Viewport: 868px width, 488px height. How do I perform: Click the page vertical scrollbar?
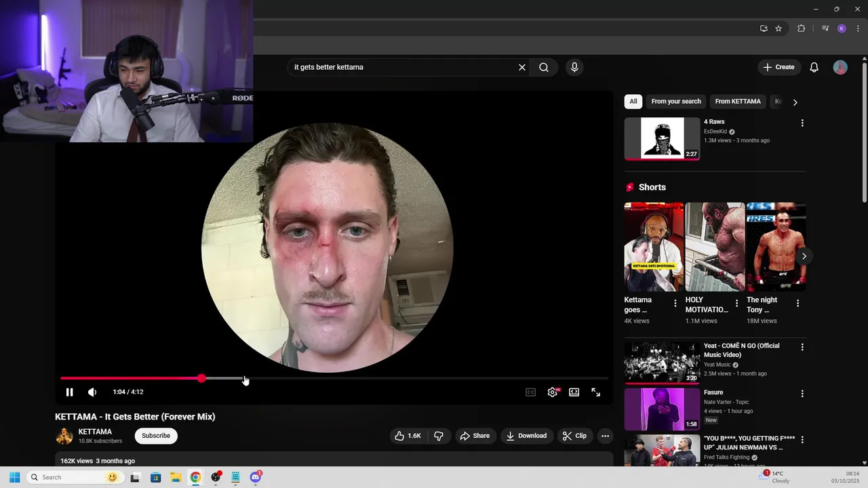click(x=864, y=132)
